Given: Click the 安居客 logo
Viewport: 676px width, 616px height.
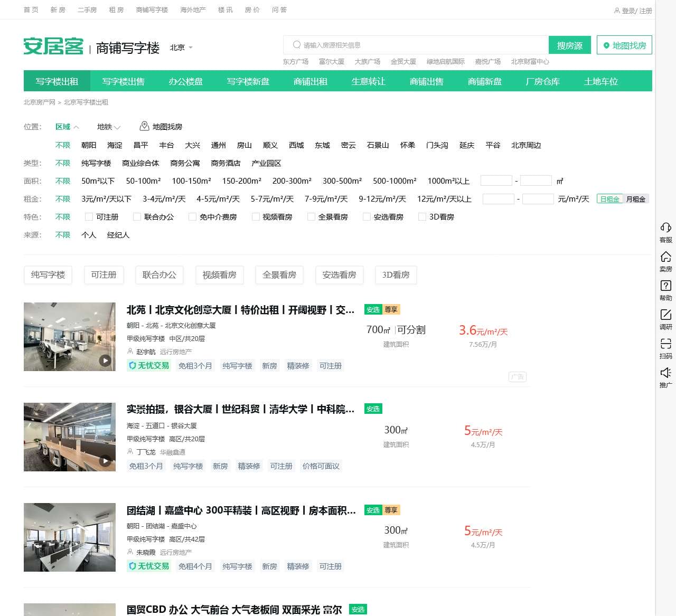Looking at the screenshot, I should [53, 46].
